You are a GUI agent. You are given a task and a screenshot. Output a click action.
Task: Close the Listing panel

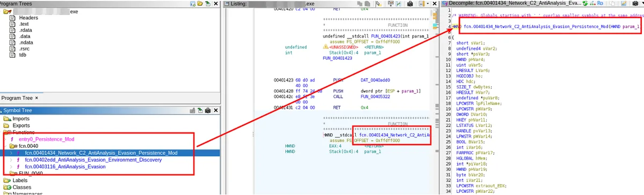point(434,4)
